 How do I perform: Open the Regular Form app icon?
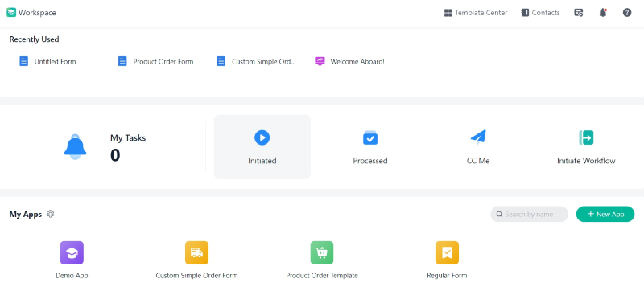pyautogui.click(x=447, y=252)
